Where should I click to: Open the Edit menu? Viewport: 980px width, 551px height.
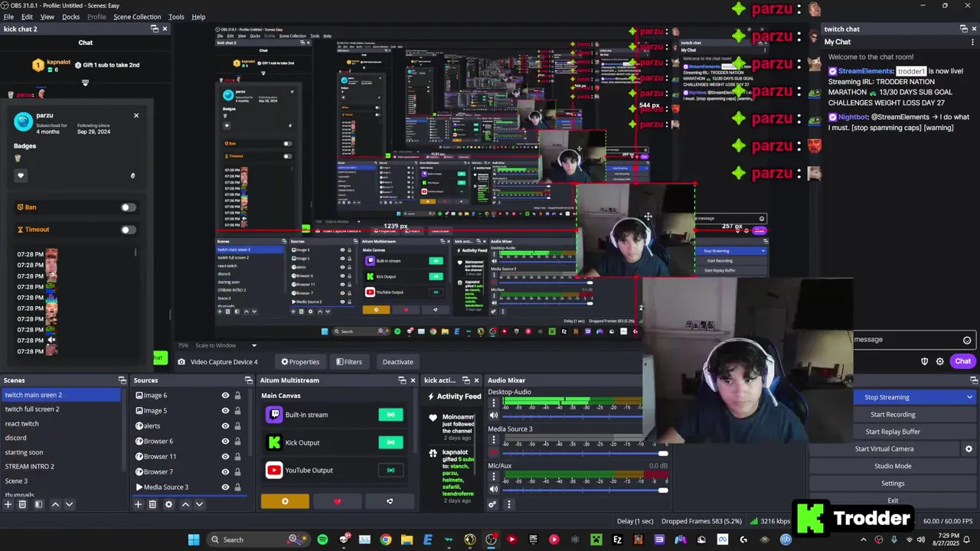coord(28,17)
